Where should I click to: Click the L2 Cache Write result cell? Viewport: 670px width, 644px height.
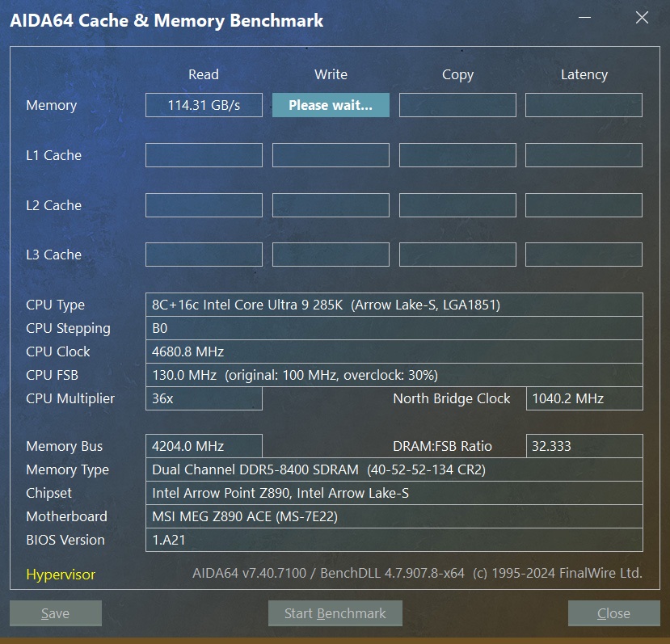click(331, 205)
